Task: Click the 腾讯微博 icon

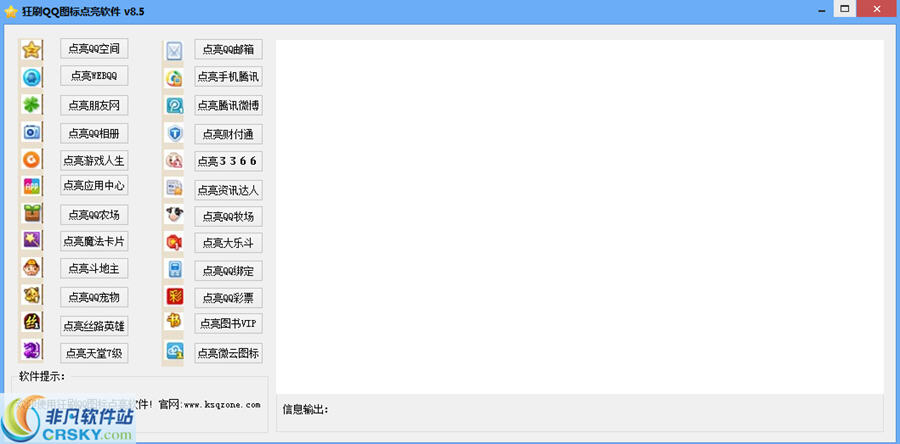Action: click(x=174, y=106)
